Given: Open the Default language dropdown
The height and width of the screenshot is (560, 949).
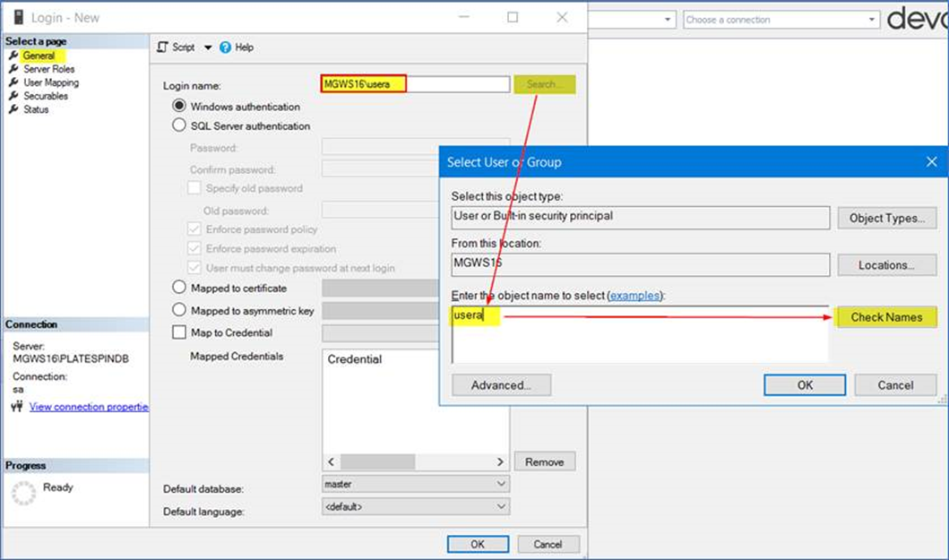Looking at the screenshot, I should coord(501,506).
